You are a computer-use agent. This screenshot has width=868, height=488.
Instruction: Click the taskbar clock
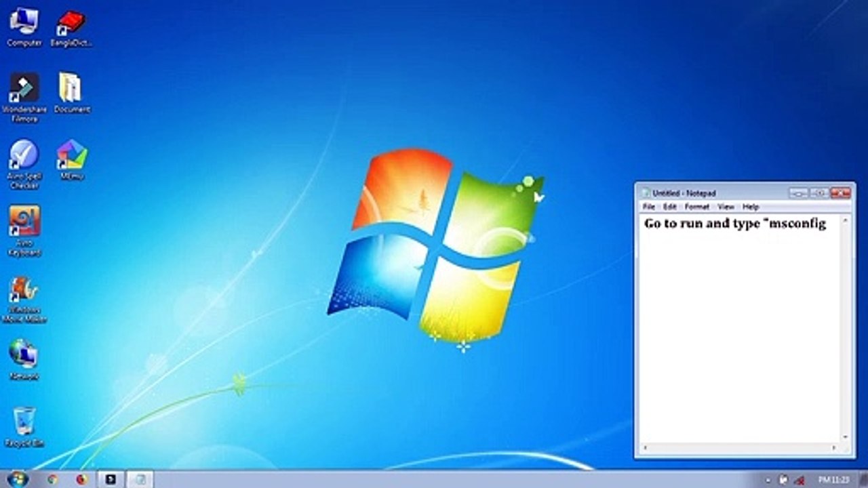[833, 480]
